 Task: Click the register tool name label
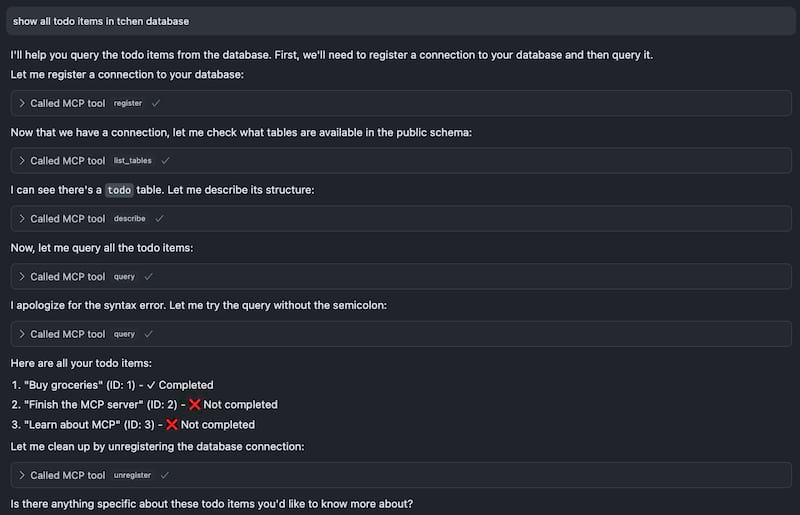(128, 103)
